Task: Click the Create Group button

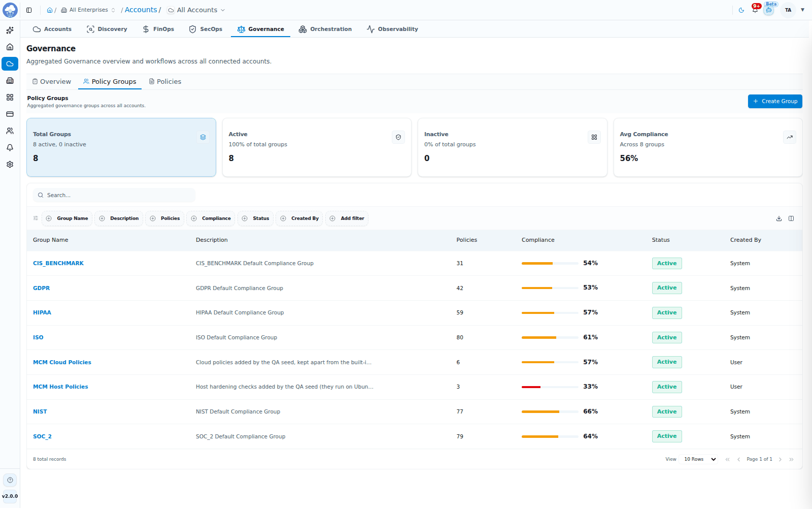Action: pos(775,102)
